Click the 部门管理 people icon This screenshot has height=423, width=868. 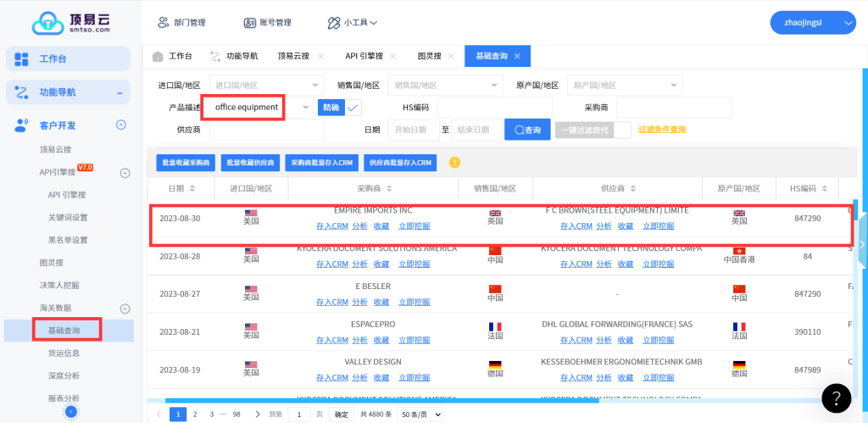[163, 23]
